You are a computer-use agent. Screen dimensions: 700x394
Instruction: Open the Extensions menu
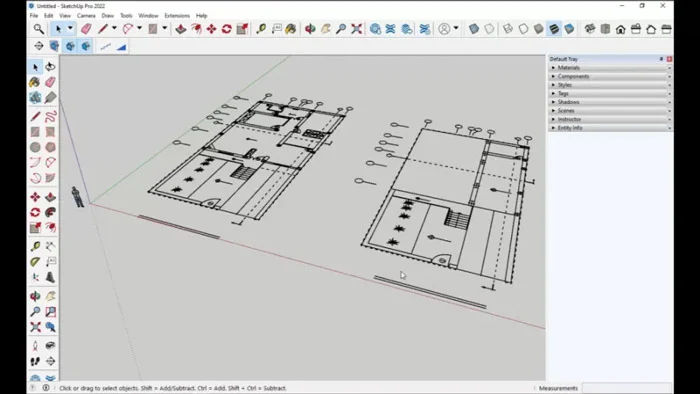[x=177, y=16]
